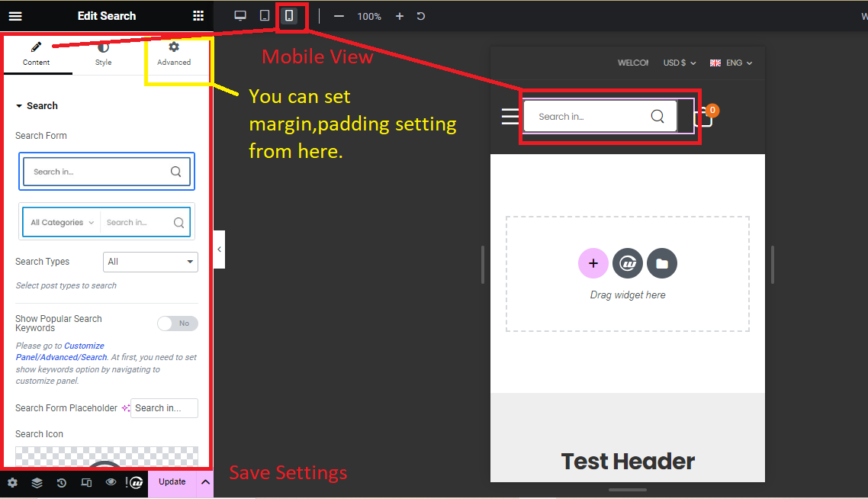Open the revision History icon
The image size is (868, 499).
(62, 482)
